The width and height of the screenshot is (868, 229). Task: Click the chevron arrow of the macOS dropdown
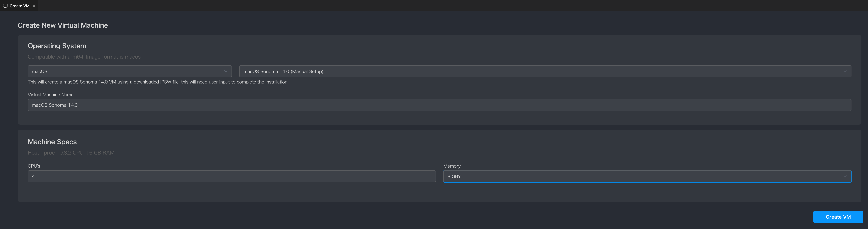click(225, 71)
